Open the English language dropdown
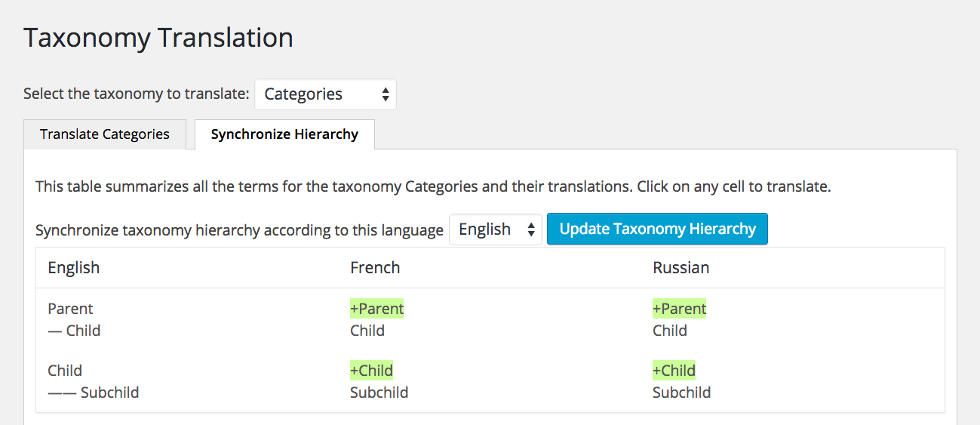 click(x=495, y=229)
